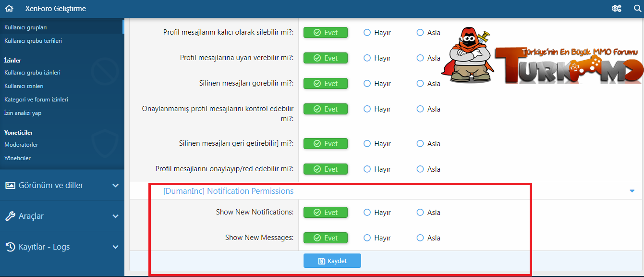The image size is (644, 277).
Task: Open İzin analizi yap link
Action: 23,113
